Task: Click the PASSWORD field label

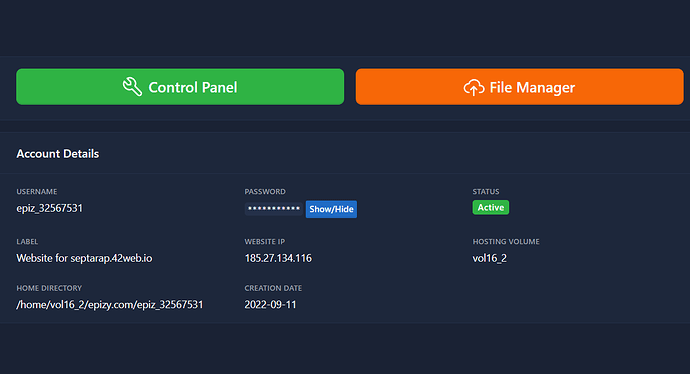Action: (x=265, y=191)
